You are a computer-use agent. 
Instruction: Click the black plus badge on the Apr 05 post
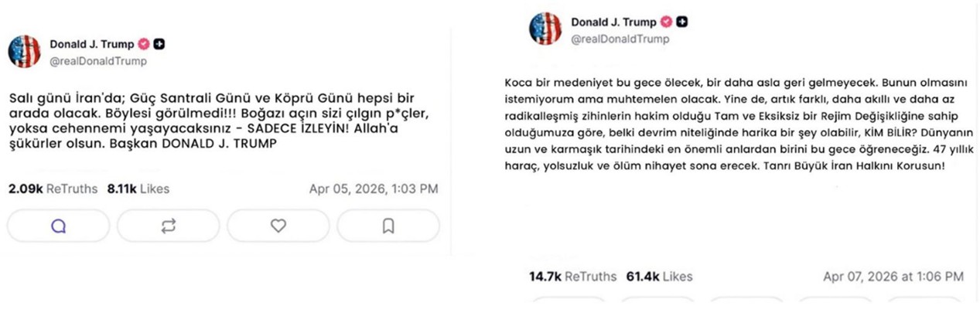[159, 44]
